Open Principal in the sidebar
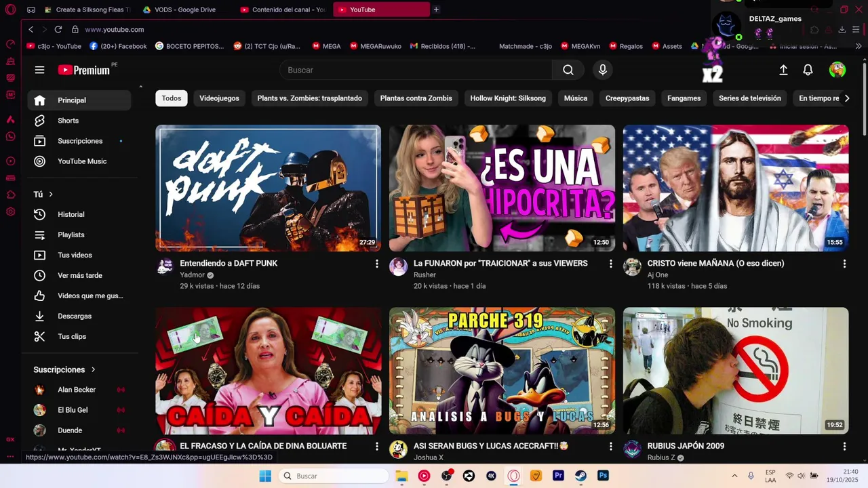Image resolution: width=868 pixels, height=488 pixels. point(79,100)
